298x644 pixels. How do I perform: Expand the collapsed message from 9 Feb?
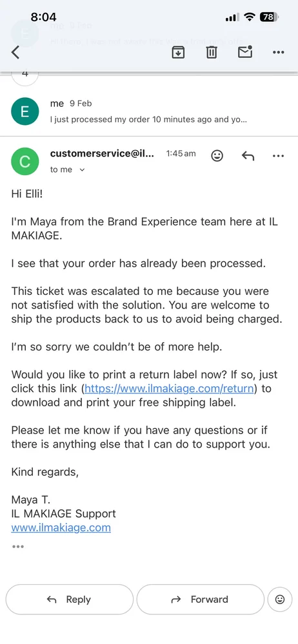tap(149, 111)
